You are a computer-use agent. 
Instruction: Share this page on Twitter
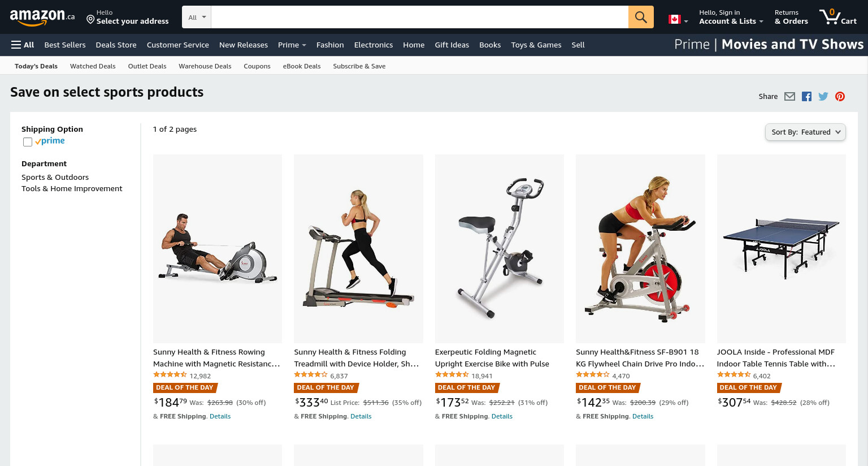click(823, 96)
